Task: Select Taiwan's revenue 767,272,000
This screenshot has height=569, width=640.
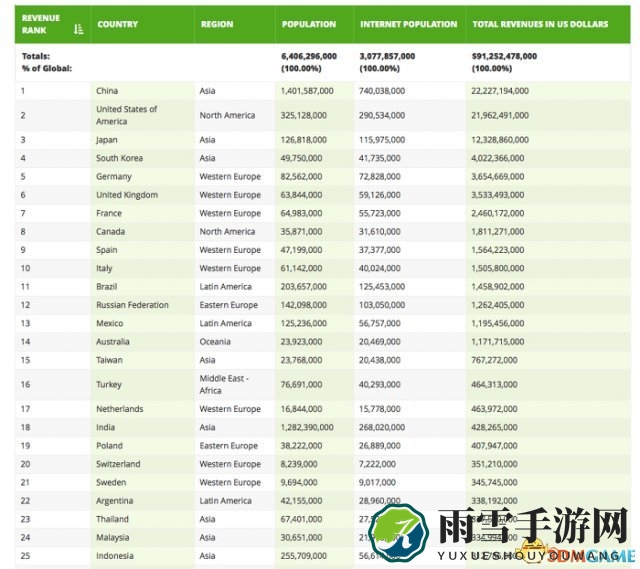Action: tap(494, 360)
